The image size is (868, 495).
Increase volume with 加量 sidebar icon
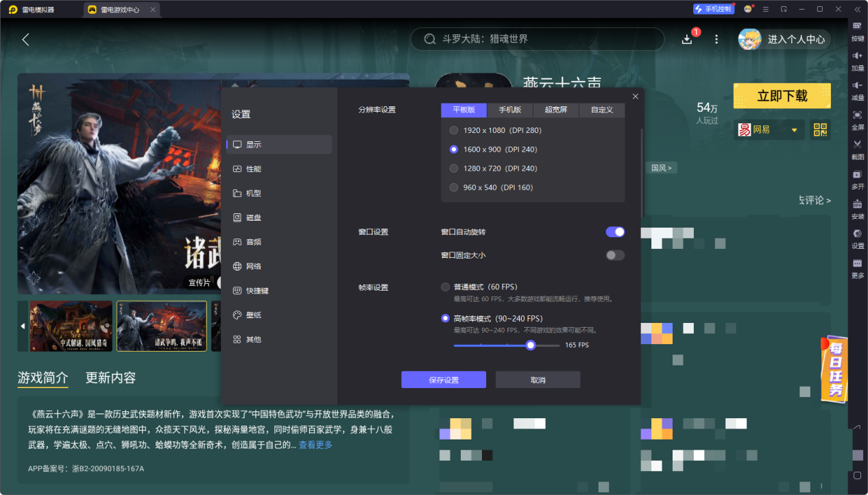tap(858, 60)
